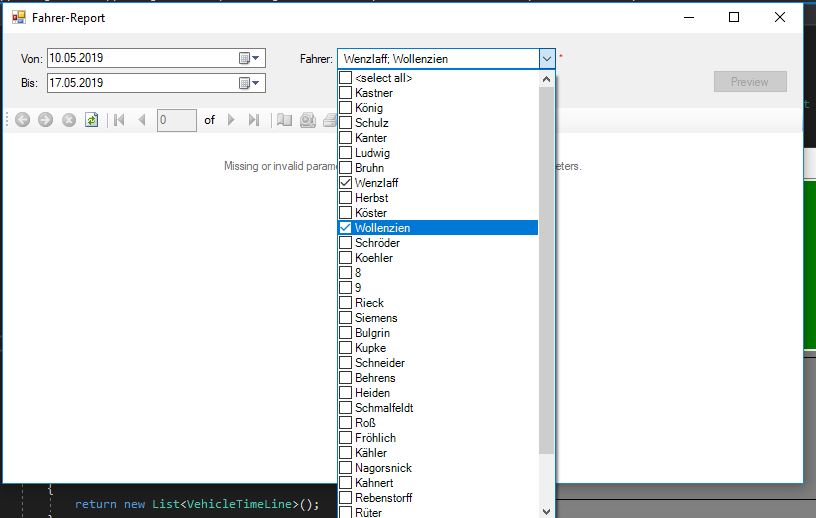
Task: Click the driver list scroll up arrow
Action: tap(546, 79)
